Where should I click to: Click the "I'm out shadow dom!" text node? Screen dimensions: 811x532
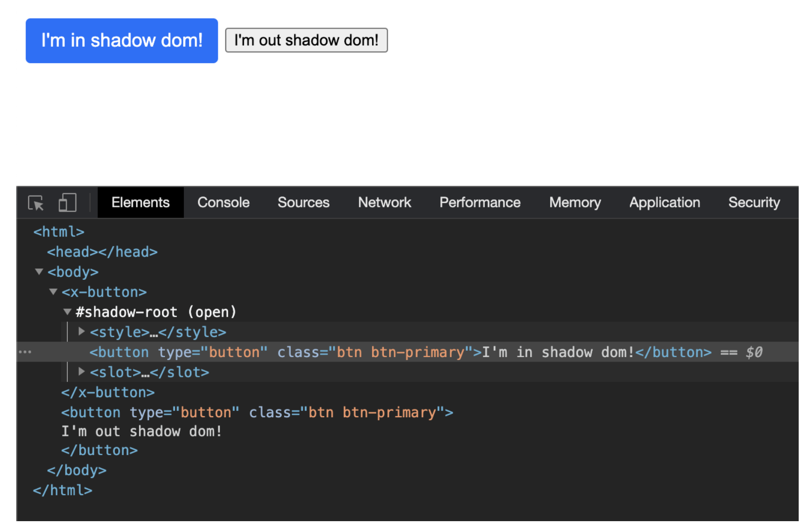point(142,432)
